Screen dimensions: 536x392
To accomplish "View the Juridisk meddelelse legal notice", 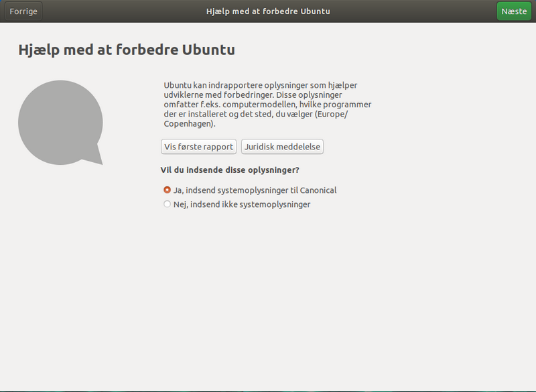I will pyautogui.click(x=282, y=146).
